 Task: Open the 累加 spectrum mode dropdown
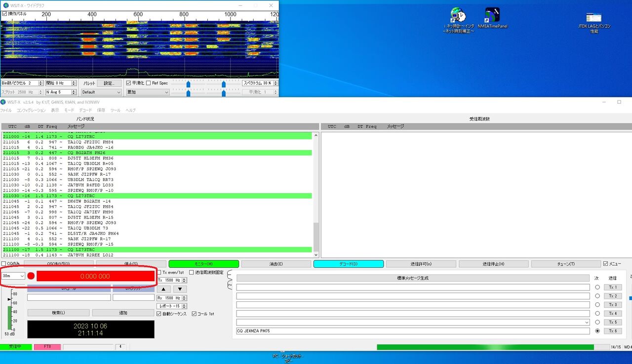148,92
